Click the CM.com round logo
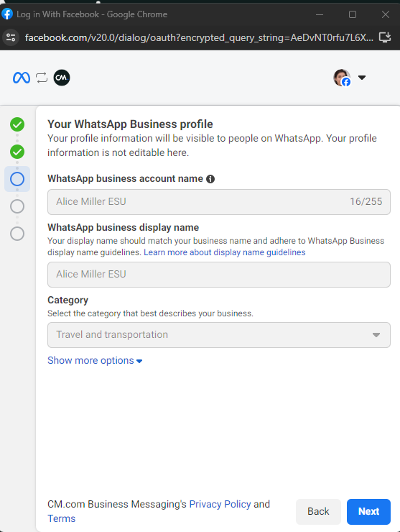 point(62,78)
